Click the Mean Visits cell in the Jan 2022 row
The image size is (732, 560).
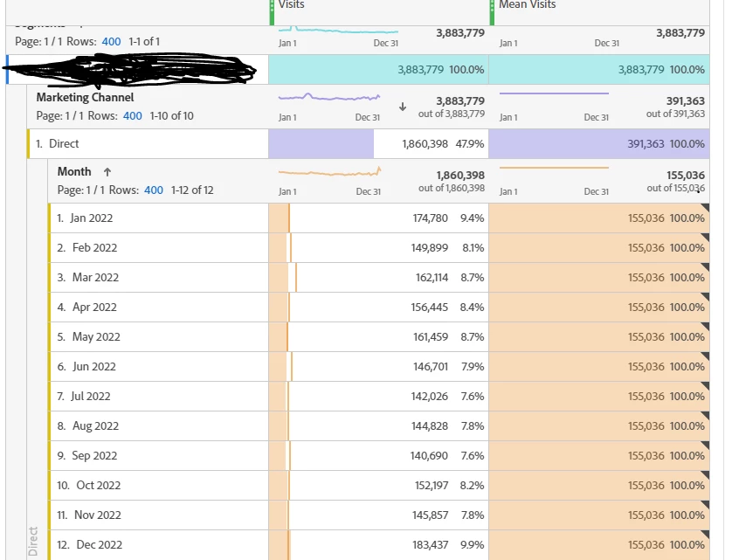click(x=599, y=218)
